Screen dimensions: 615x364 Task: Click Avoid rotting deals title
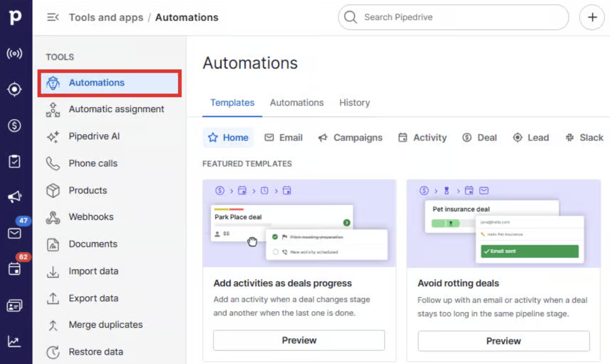(x=458, y=283)
